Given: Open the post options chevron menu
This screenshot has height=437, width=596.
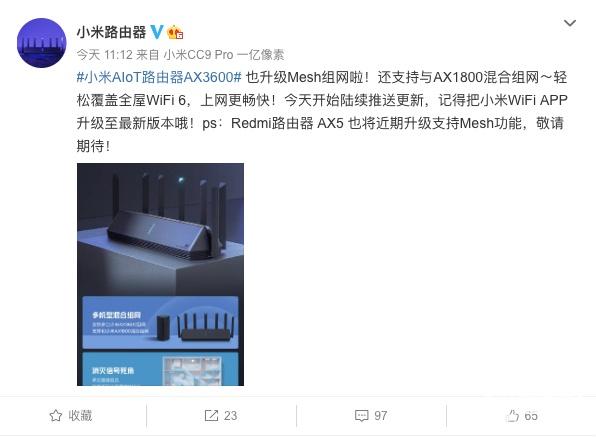Looking at the screenshot, I should pos(569,24).
